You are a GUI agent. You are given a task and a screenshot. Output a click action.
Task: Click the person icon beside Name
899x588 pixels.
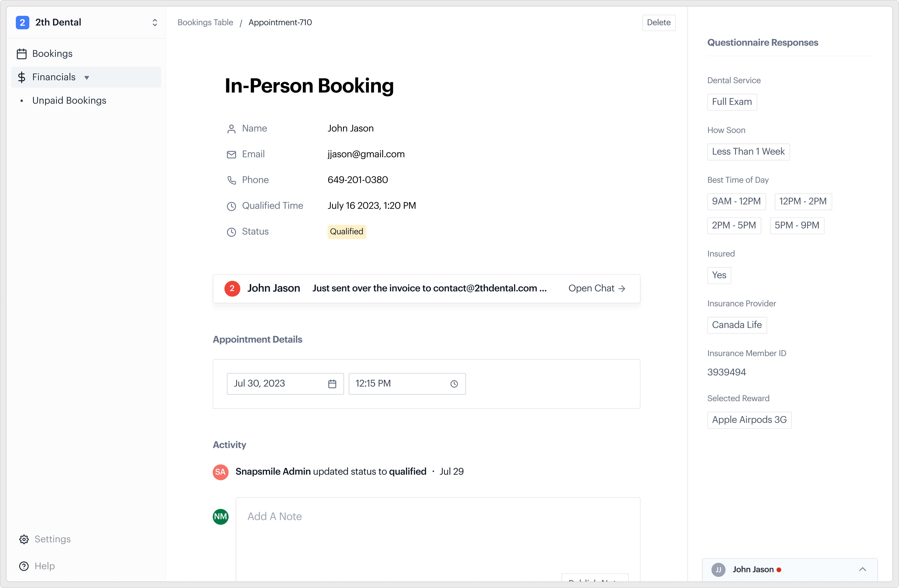pos(231,129)
